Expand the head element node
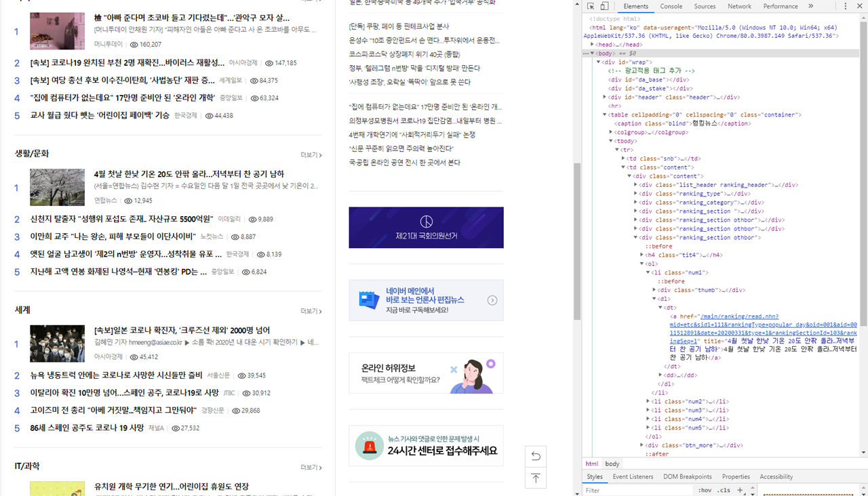Screen dimensions: 868x496 pos(593,44)
